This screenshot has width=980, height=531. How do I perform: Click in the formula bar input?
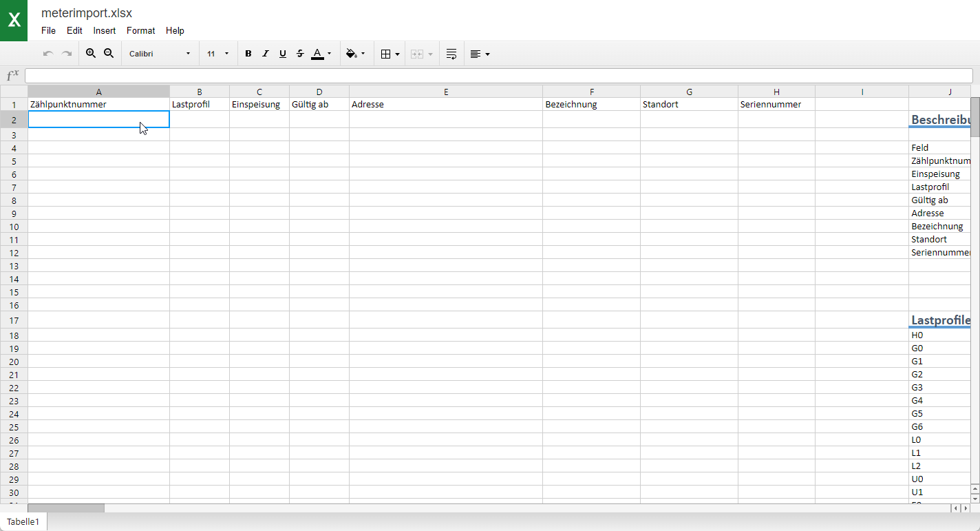click(498, 76)
